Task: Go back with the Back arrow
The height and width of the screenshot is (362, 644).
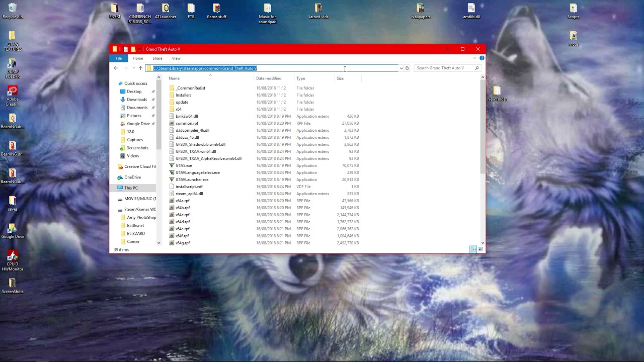Action: (x=116, y=68)
